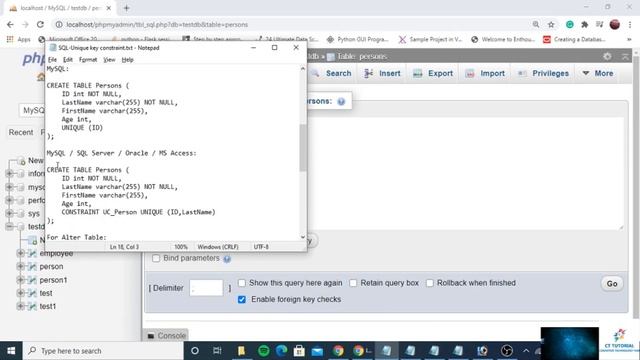Image resolution: width=640 pixels, height=360 pixels.
Task: Click the SQL query textarea in phpMyAdmin
Action: pyautogui.click(x=465, y=173)
